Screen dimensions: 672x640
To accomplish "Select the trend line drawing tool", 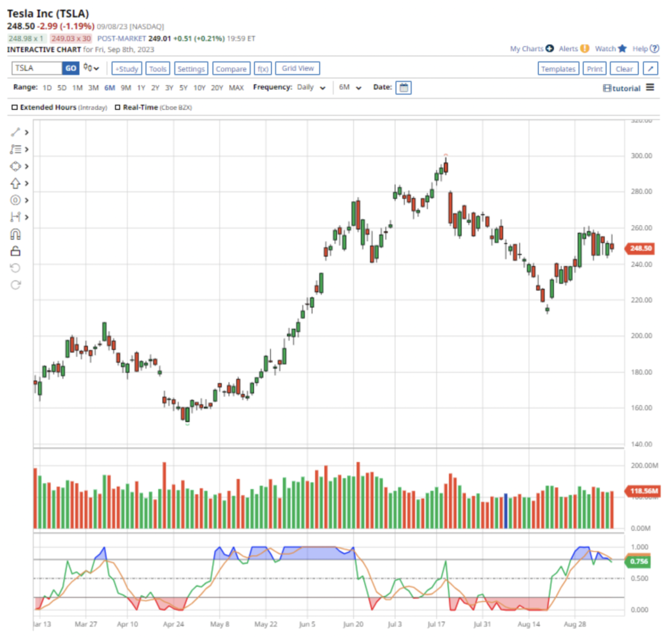I will click(x=16, y=132).
